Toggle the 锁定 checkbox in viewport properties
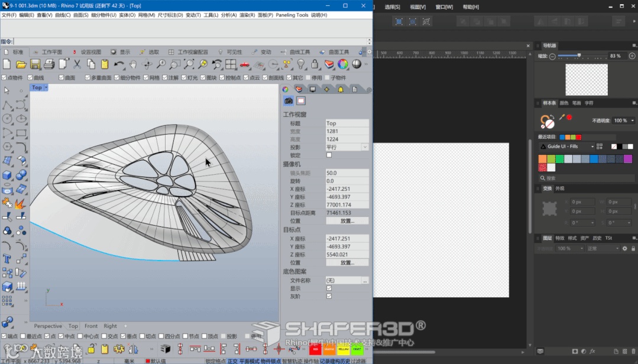Screen dimensions: 638x364 [329, 155]
